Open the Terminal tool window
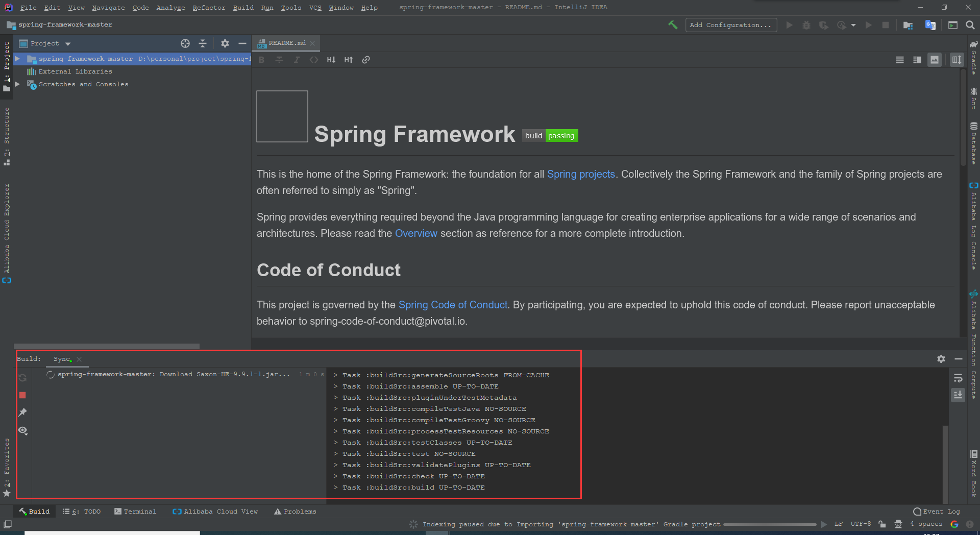Screen dimensions: 980x535 tap(135, 512)
